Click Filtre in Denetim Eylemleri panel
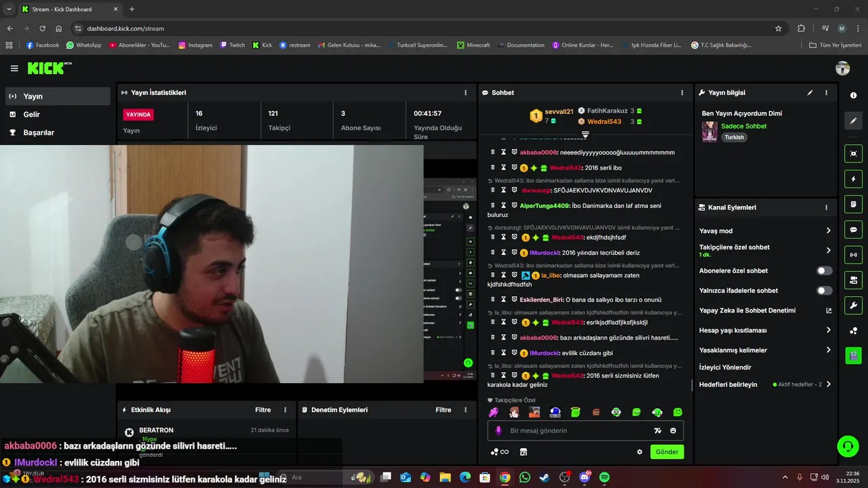 coord(443,410)
